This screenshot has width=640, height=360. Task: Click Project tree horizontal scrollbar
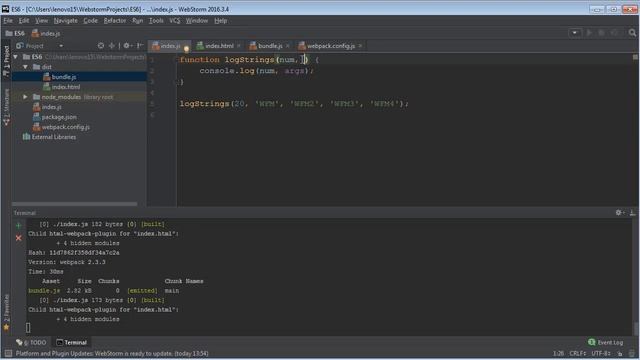pos(75,204)
